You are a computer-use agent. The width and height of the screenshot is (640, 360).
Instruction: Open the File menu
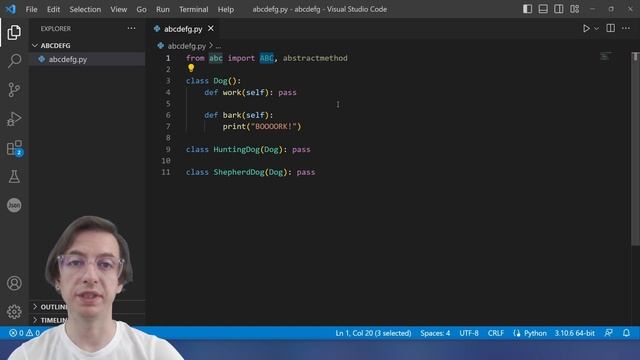pyautogui.click(x=31, y=9)
